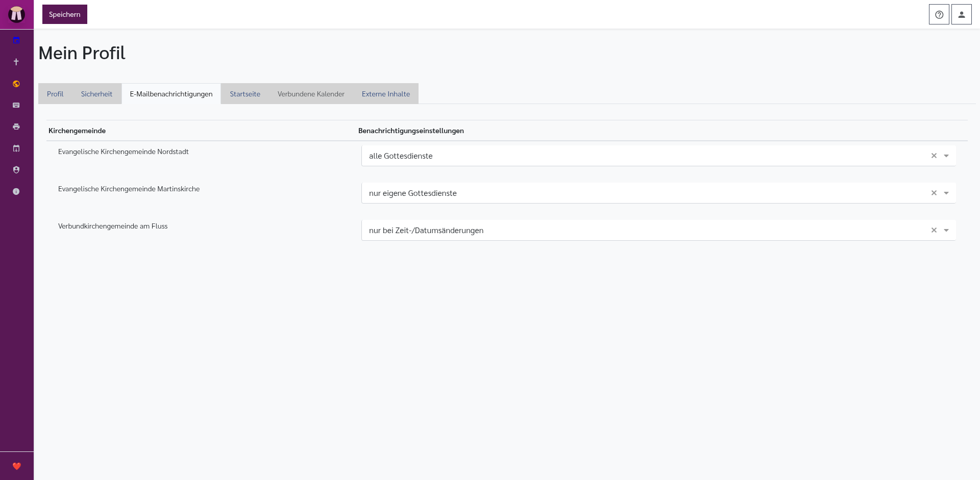The height and width of the screenshot is (480, 980).
Task: Open the Externe Inhalte tab
Action: (386, 94)
